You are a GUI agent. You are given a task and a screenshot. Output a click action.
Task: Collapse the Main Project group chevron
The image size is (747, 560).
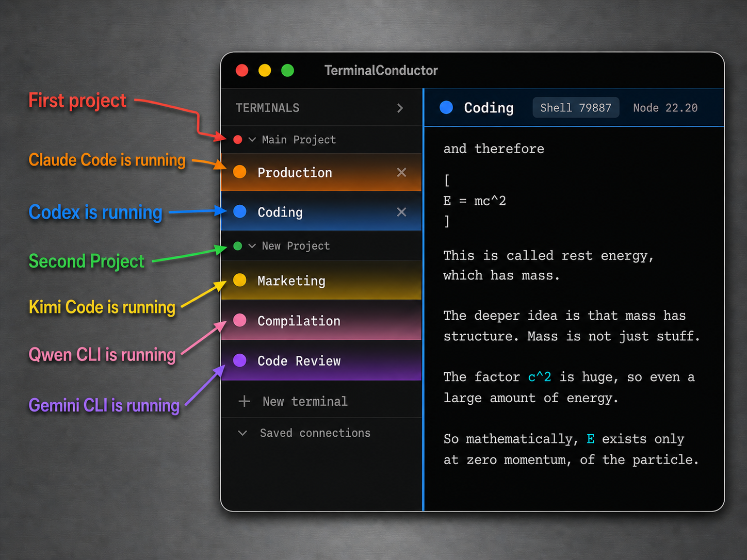pos(252,140)
